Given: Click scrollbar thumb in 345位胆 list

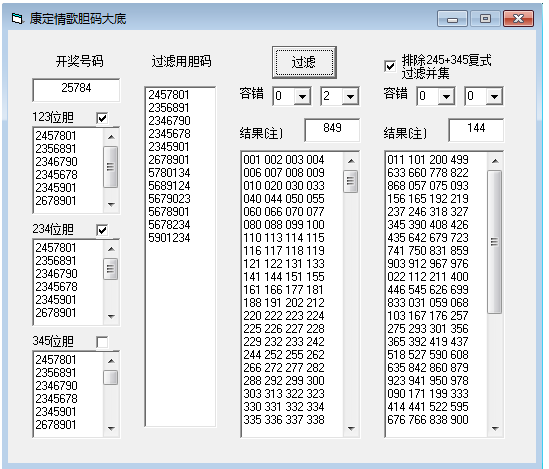Looking at the screenshot, I should click(x=111, y=378).
